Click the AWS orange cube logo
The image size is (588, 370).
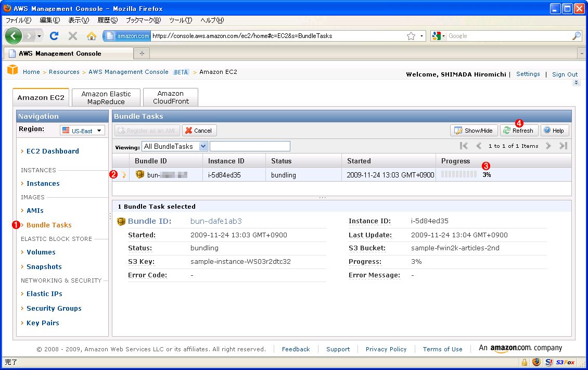pyautogui.click(x=12, y=70)
